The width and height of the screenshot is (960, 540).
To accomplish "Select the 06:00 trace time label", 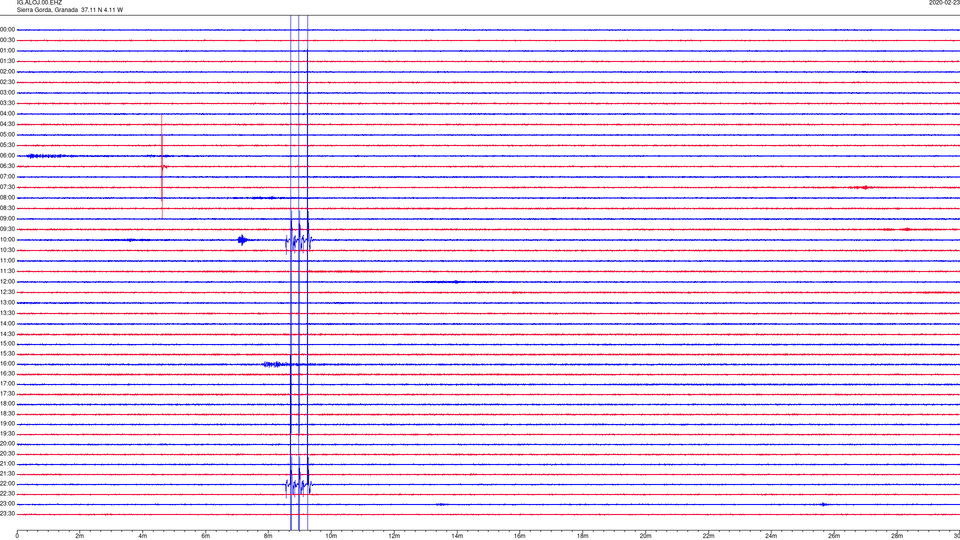I will (7, 156).
